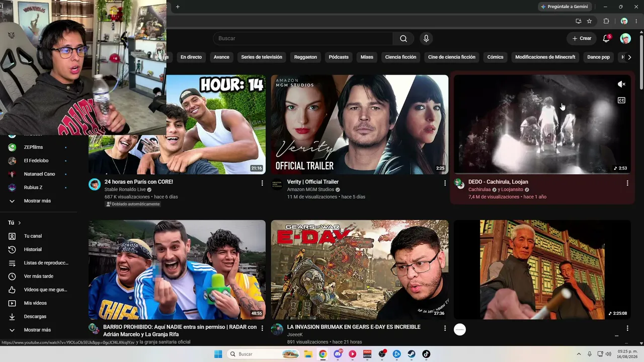Type in the Buscar search field
This screenshot has width=644, height=362.
(x=303, y=39)
